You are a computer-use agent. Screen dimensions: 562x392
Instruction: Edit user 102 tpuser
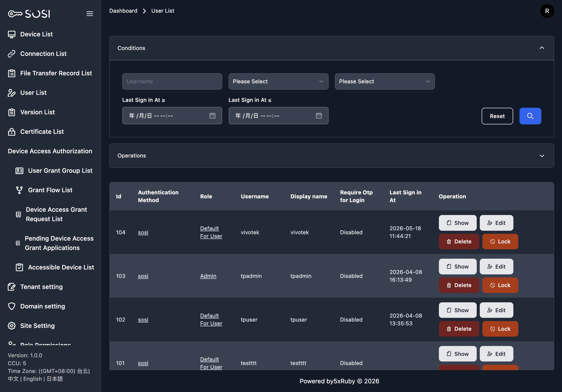pos(496,310)
